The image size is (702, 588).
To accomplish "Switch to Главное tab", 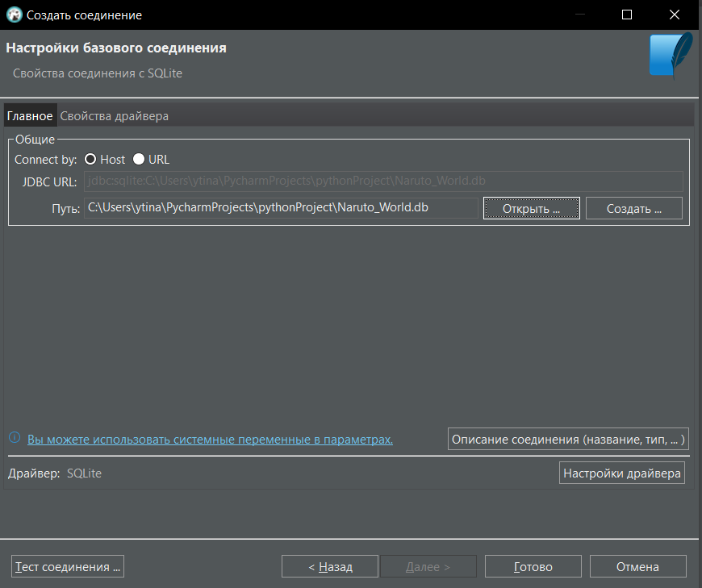I will (30, 116).
